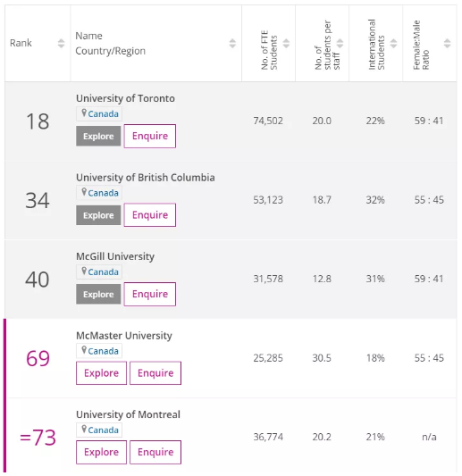Viewport: 462px width, 476px height.
Task: Sort by International Students arrows
Action: [393, 43]
